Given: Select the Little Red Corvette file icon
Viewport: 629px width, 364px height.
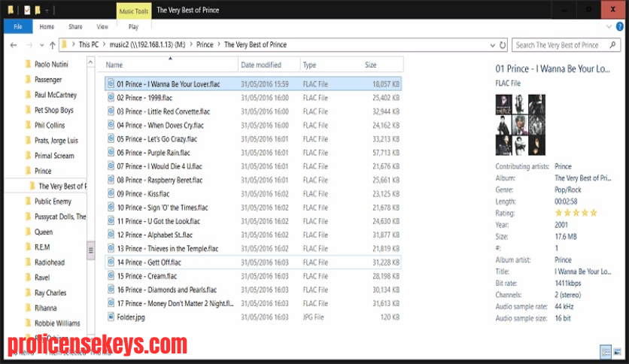Looking at the screenshot, I should [111, 111].
